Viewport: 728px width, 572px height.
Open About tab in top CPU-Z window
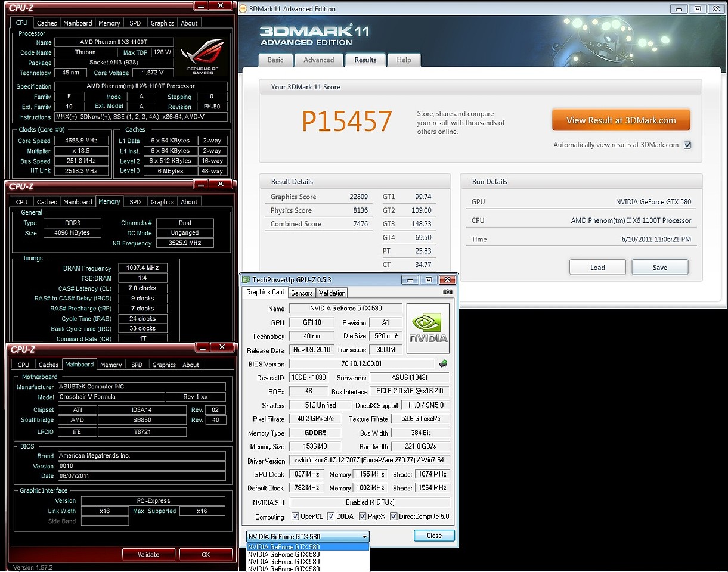click(x=190, y=23)
